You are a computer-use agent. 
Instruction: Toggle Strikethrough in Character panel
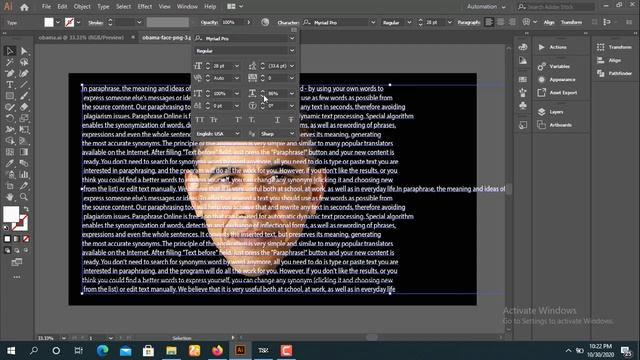click(x=291, y=120)
